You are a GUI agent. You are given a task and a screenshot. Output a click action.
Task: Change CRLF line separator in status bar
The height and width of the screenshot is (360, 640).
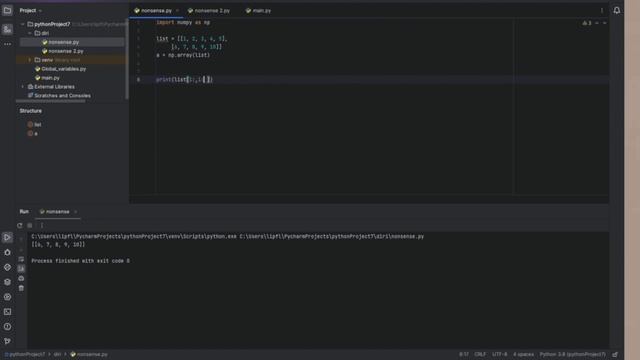click(x=480, y=354)
